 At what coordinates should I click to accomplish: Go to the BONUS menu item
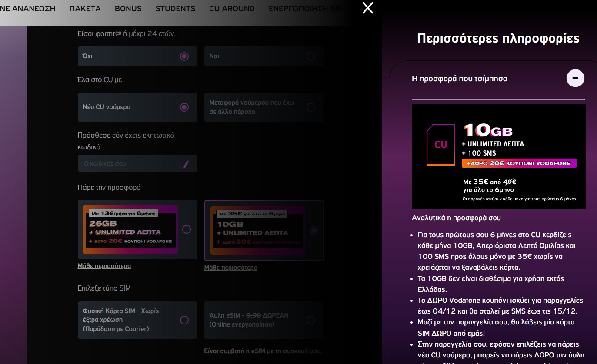pyautogui.click(x=128, y=9)
